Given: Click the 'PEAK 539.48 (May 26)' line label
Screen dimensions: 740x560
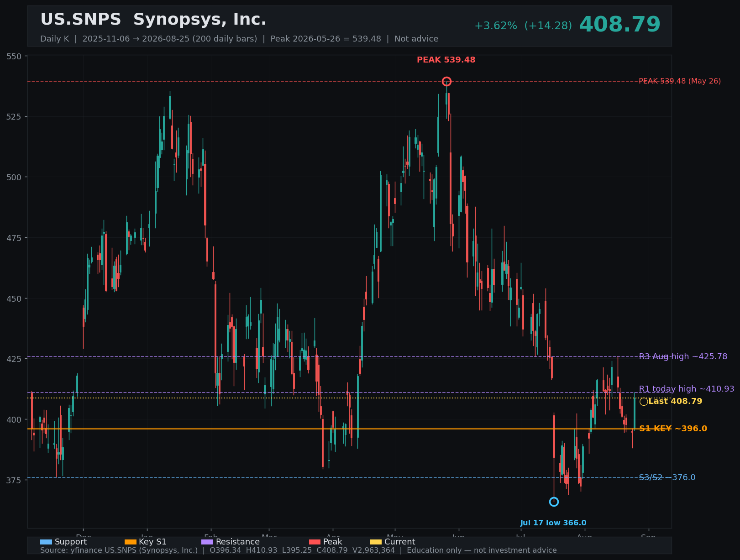Looking at the screenshot, I should tap(680, 81).
